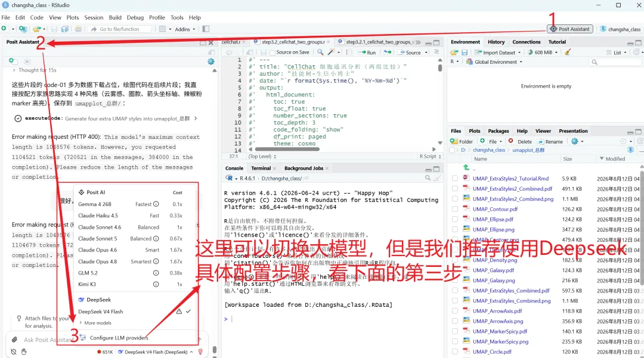Check the box for UMAP_ArrowAxis.pdf
The height and width of the screenshot is (358, 644).
(454, 311)
